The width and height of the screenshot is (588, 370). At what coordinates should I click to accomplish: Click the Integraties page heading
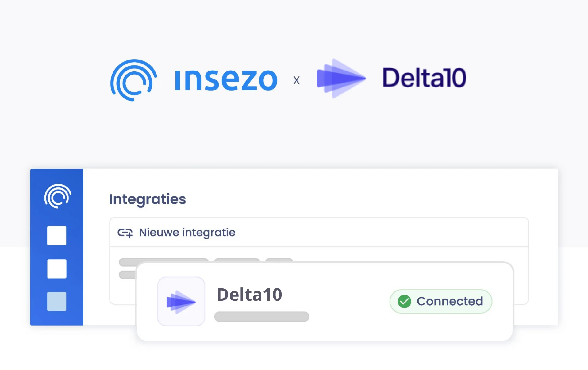click(x=148, y=199)
